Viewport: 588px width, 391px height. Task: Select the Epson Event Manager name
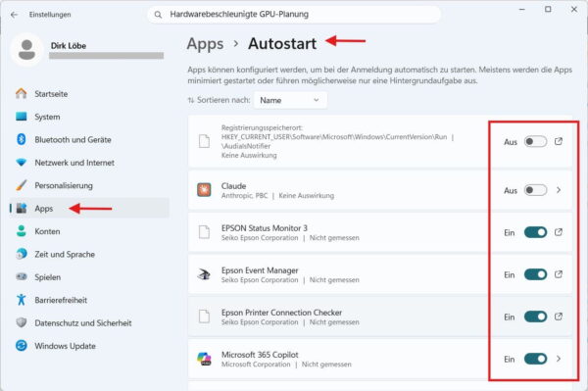tap(260, 270)
